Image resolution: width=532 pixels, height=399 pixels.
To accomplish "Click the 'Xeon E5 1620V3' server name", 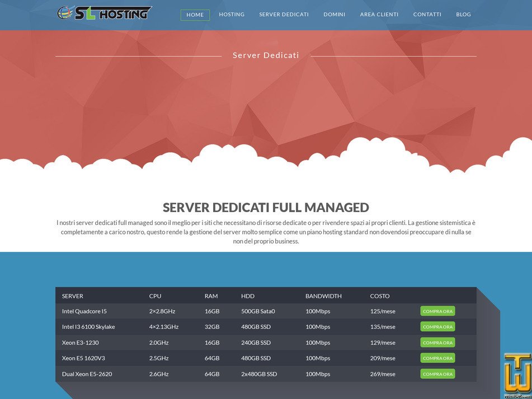I will coord(83,358).
